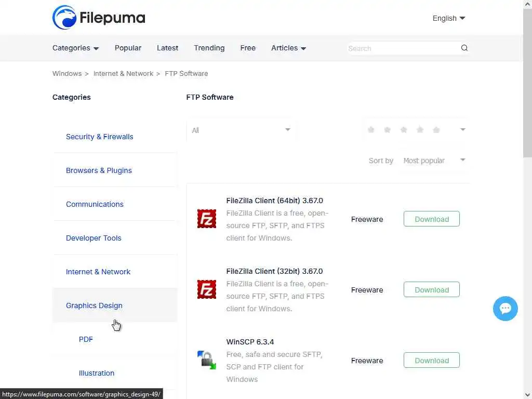Expand the Articles nav menu
This screenshot has width=532, height=399.
pos(288,48)
